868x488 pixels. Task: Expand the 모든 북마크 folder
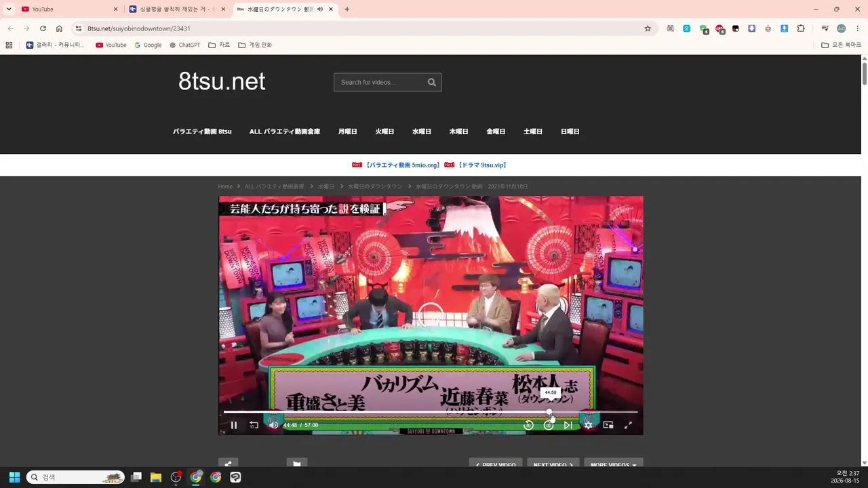[x=841, y=45]
